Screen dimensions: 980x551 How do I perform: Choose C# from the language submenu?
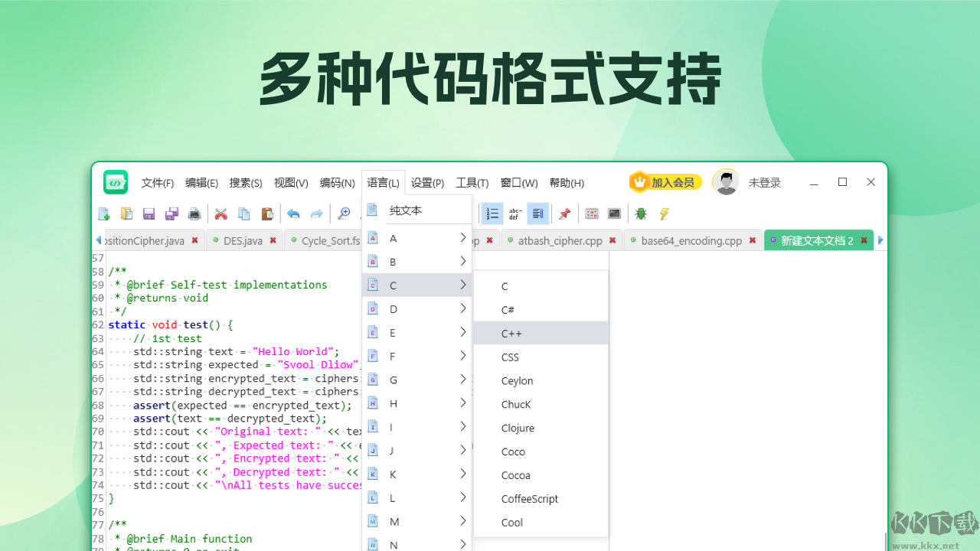541,310
